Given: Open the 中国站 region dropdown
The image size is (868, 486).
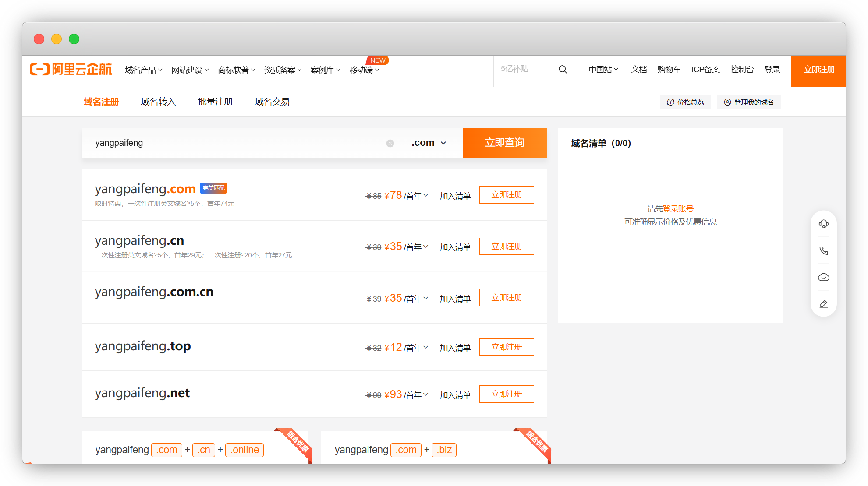Looking at the screenshot, I should point(603,70).
